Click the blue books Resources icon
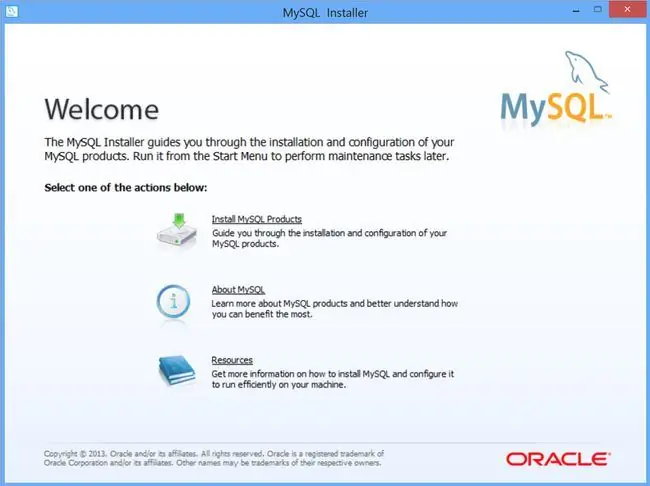Screen dimensions: 650x486 point(177,370)
